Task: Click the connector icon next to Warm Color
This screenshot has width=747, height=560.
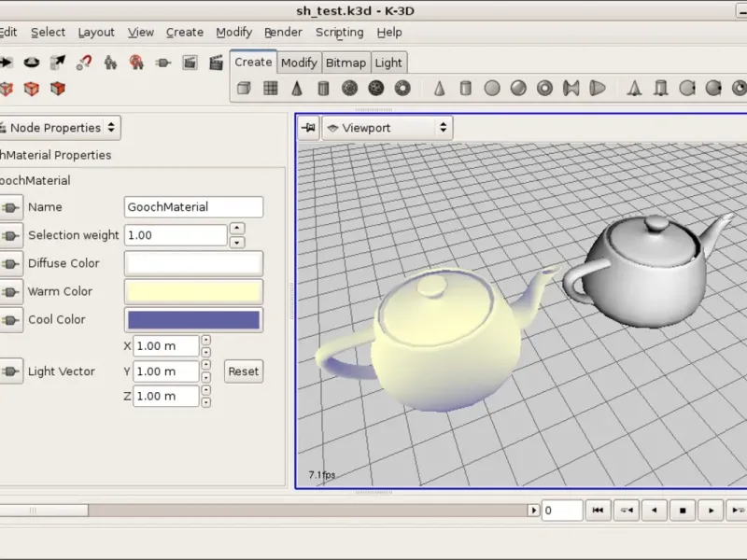Action: click(x=10, y=291)
